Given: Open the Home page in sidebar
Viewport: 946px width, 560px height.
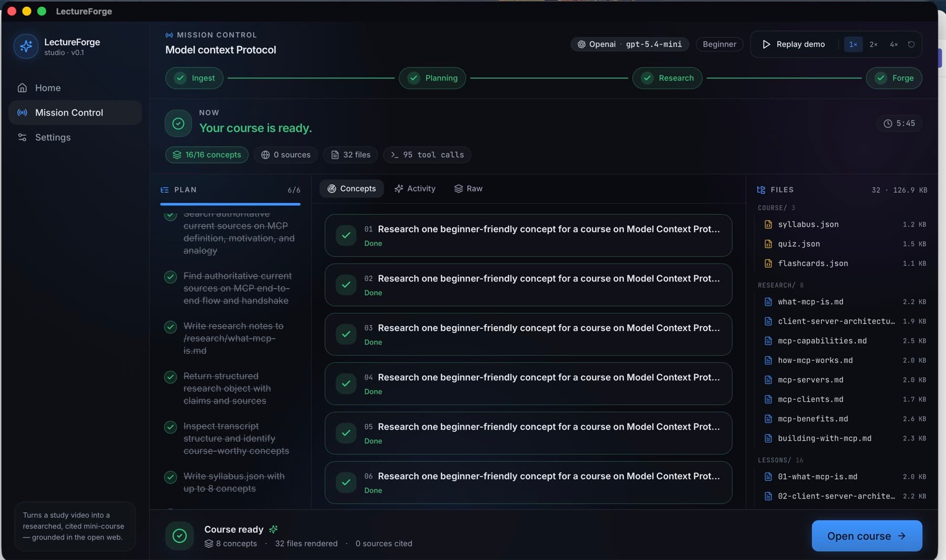Looking at the screenshot, I should 75,88.
